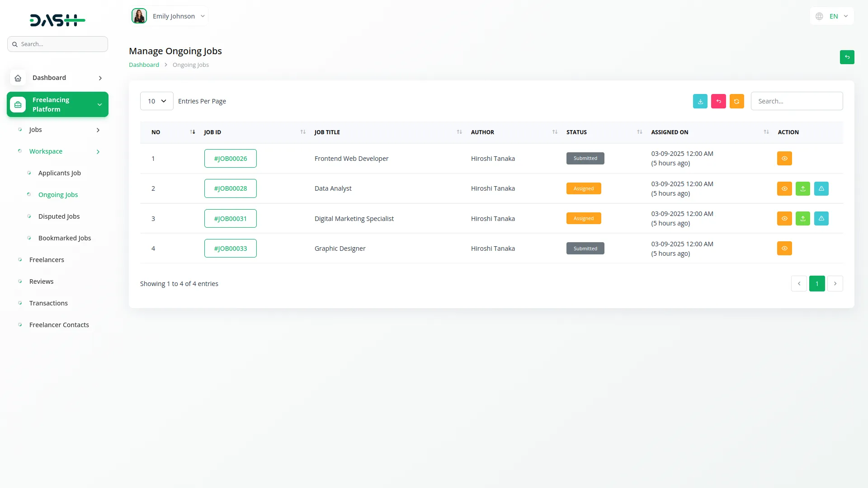Toggle sorting on the STATUS column
The width and height of the screenshot is (868, 488).
(x=639, y=132)
